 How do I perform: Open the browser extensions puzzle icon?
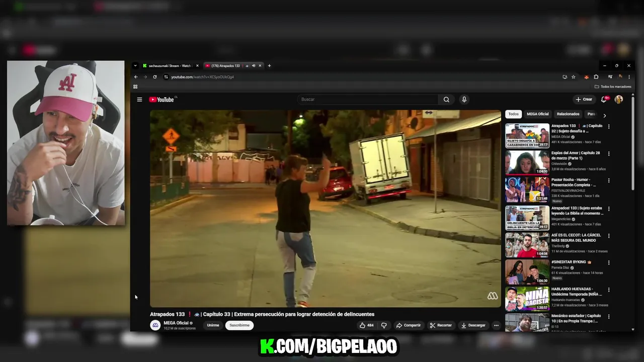[596, 77]
